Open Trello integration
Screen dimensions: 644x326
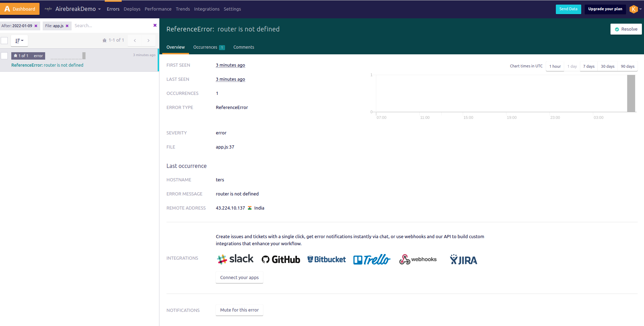371,259
